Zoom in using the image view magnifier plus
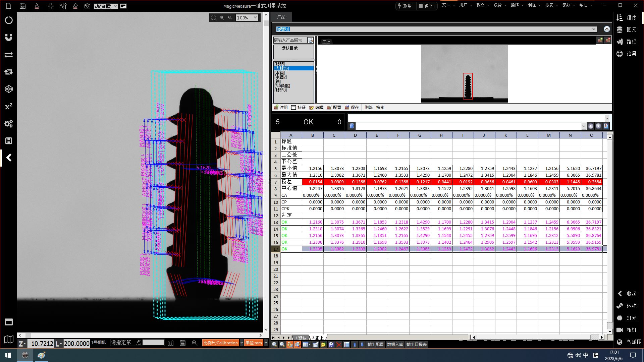Image resolution: width=644 pixels, height=362 pixels. pos(222,17)
